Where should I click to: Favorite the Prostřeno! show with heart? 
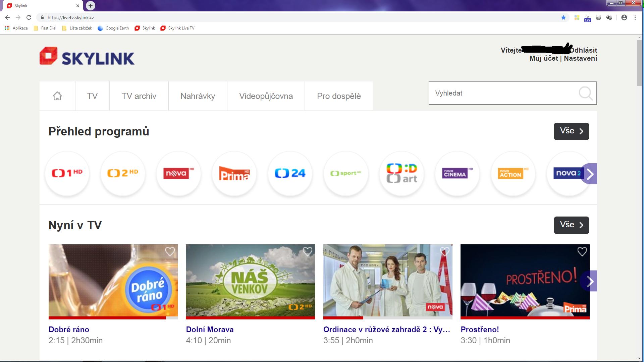(x=582, y=251)
